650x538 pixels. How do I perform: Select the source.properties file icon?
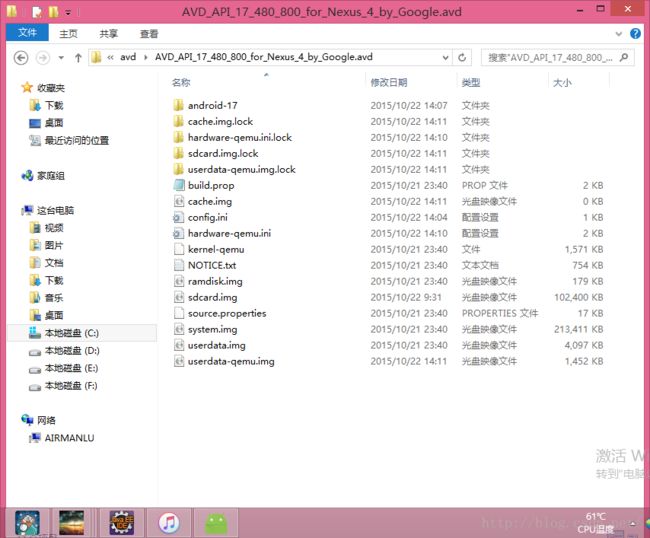[x=179, y=313]
